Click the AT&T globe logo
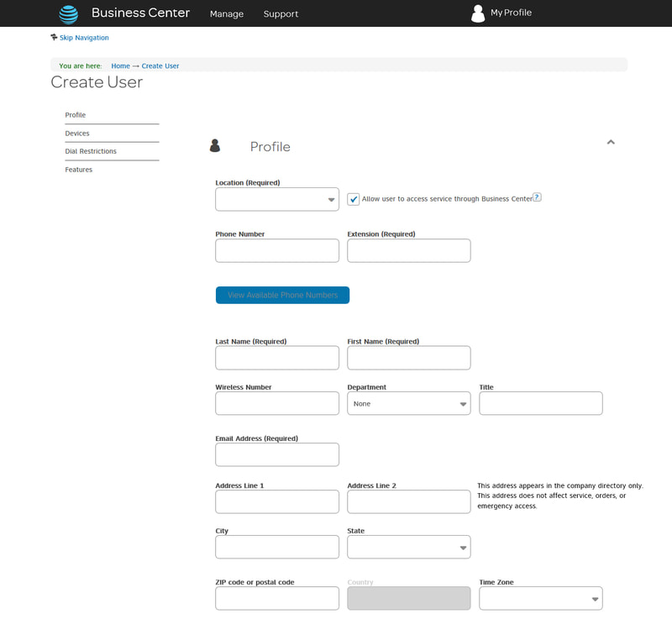The height and width of the screenshot is (619, 672). [69, 14]
